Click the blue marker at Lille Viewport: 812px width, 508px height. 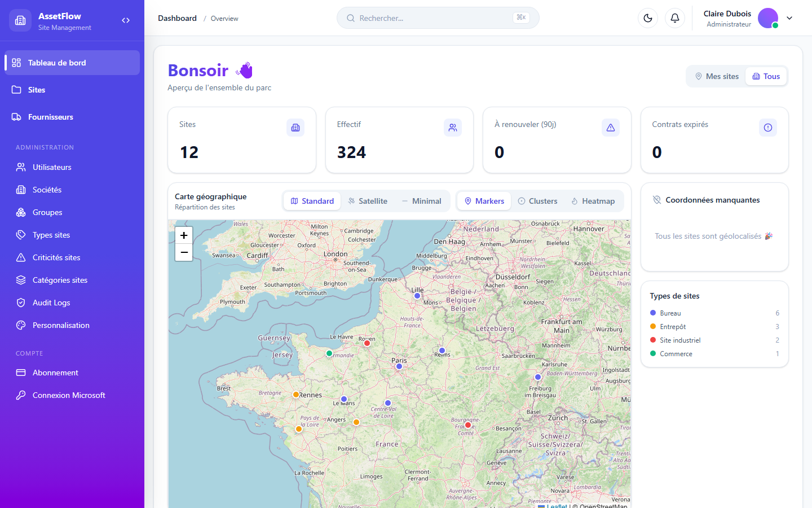coord(417,296)
